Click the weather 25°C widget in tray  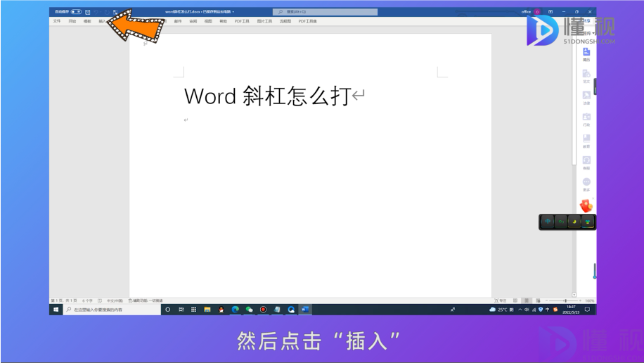click(501, 310)
